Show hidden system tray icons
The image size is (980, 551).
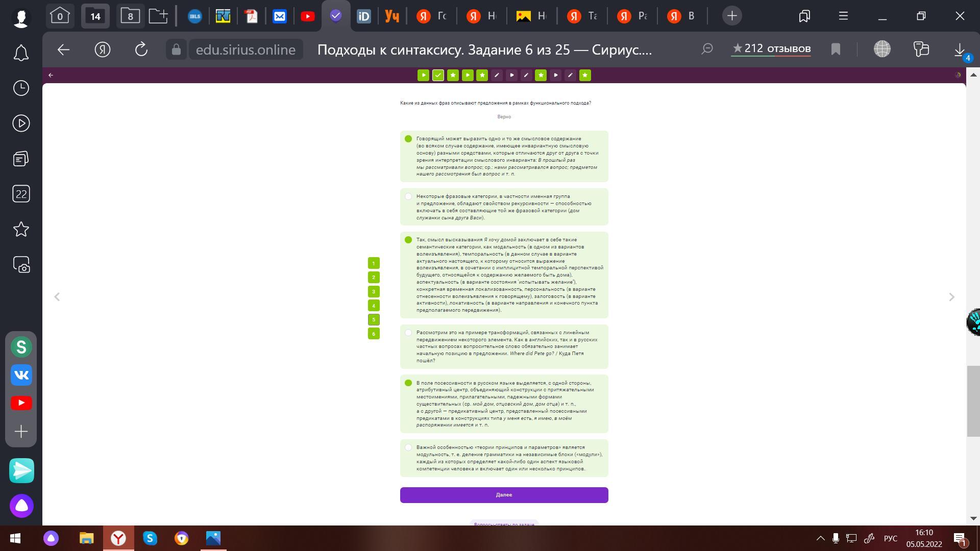(x=820, y=538)
